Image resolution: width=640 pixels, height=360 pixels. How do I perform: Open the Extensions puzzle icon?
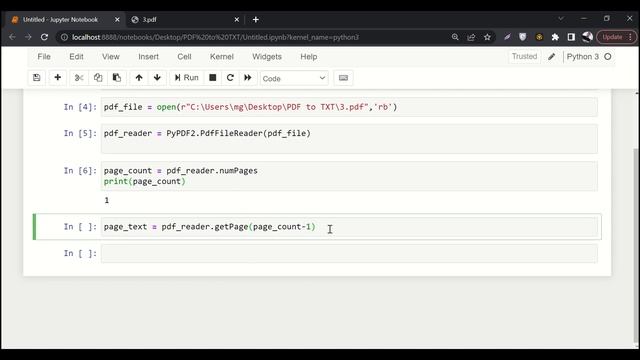pyautogui.click(x=555, y=37)
